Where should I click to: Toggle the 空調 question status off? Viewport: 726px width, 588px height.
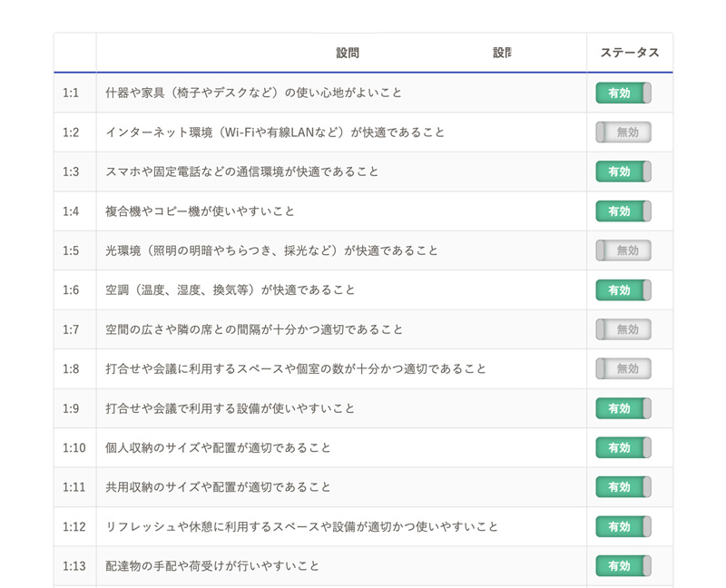(x=623, y=290)
